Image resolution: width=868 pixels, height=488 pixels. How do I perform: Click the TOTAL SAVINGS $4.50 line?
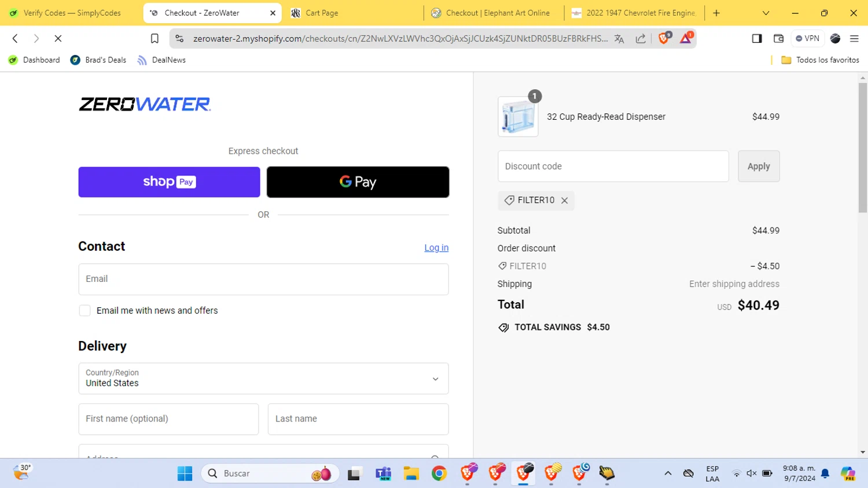point(554,328)
